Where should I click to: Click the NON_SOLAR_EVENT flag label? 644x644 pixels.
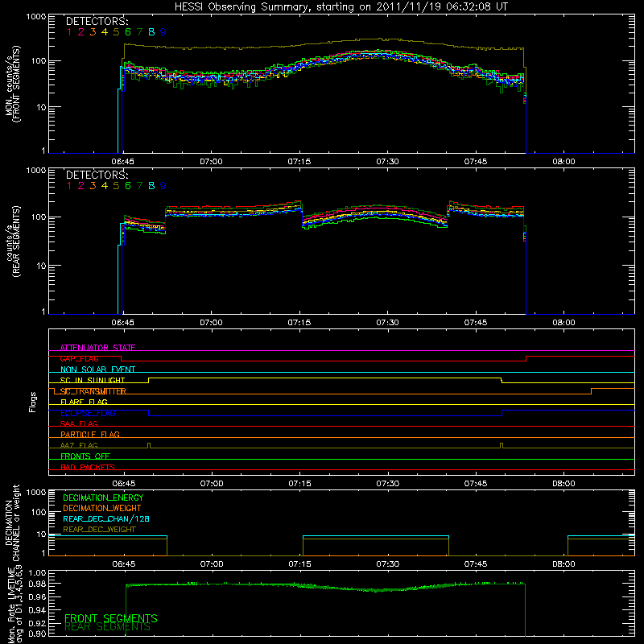97,369
